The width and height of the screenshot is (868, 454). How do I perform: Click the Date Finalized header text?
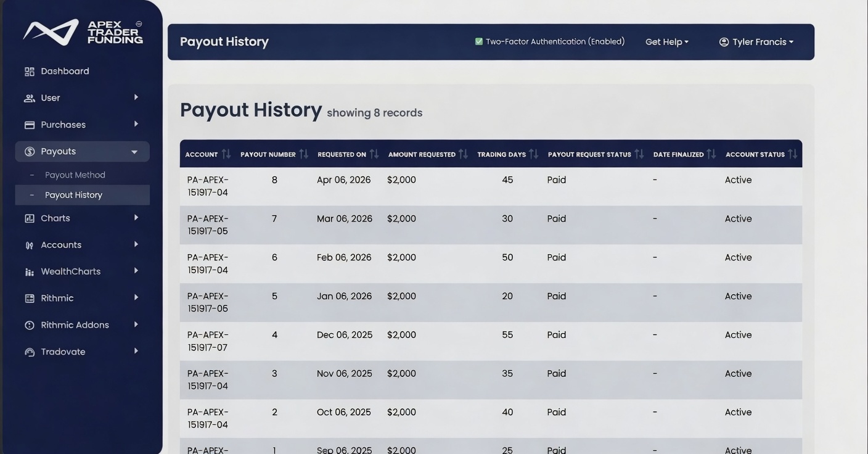(x=678, y=155)
